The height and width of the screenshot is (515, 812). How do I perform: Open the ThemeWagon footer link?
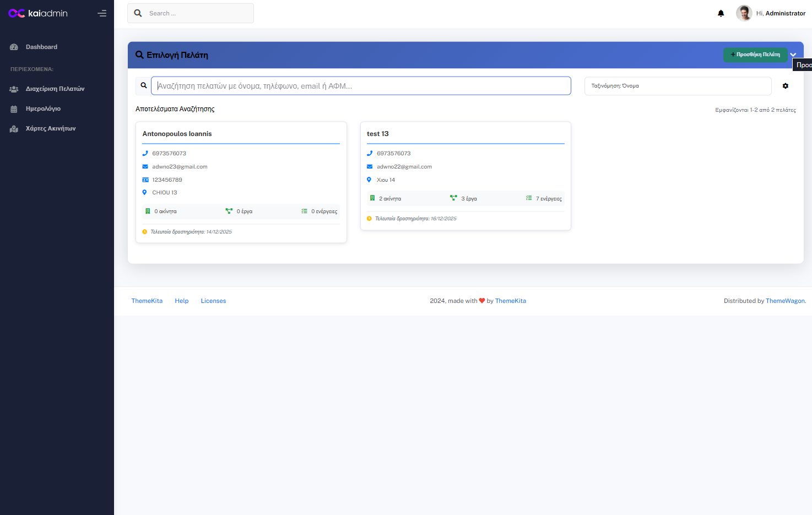pos(785,301)
